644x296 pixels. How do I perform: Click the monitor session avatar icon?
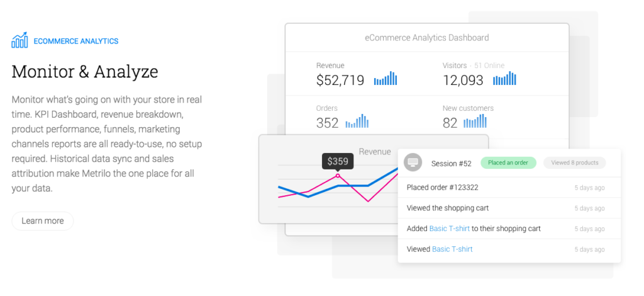click(413, 162)
